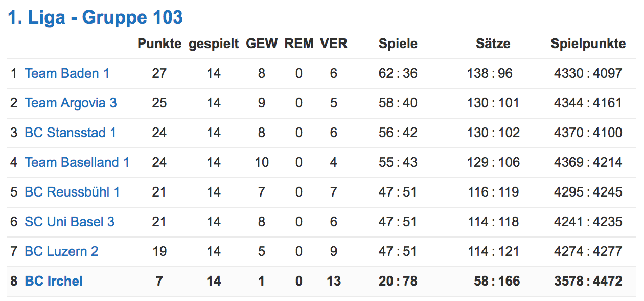Click the VER column header
Viewport: 644px width, 301px height.
coord(334,44)
